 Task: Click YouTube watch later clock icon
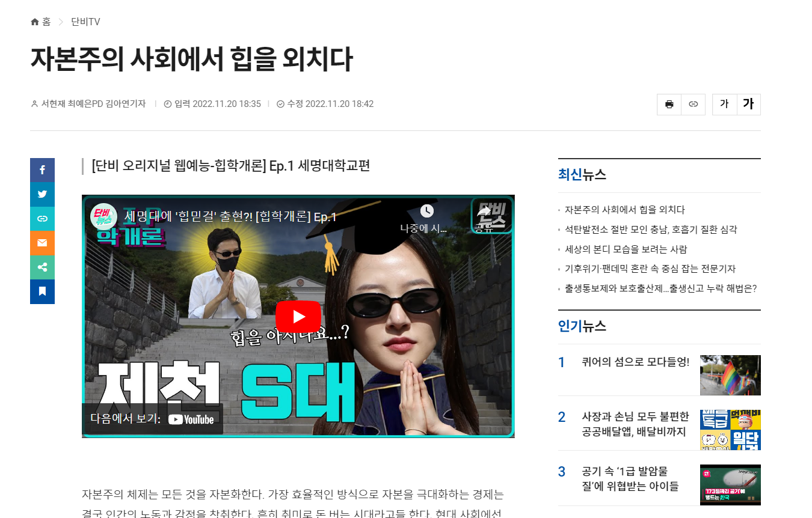[x=426, y=212]
